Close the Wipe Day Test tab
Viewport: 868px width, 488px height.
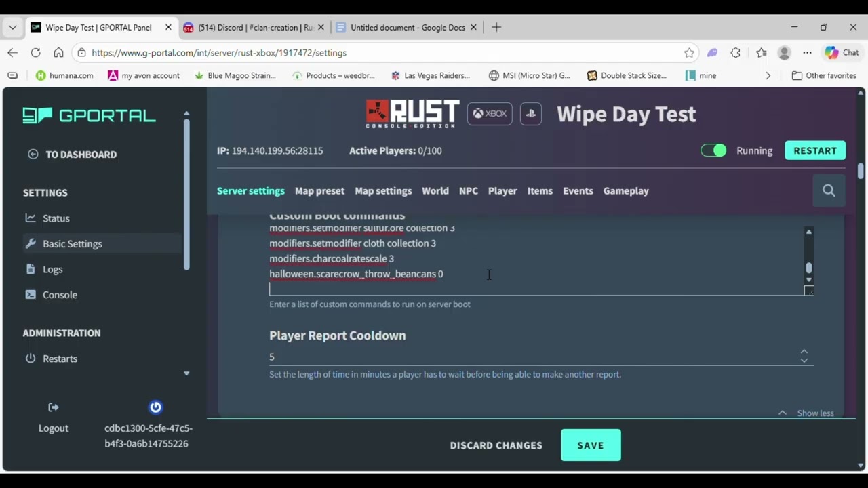(168, 28)
